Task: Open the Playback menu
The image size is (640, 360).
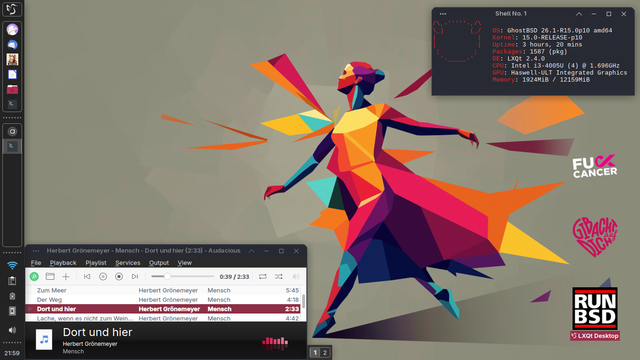Action: coord(63,262)
